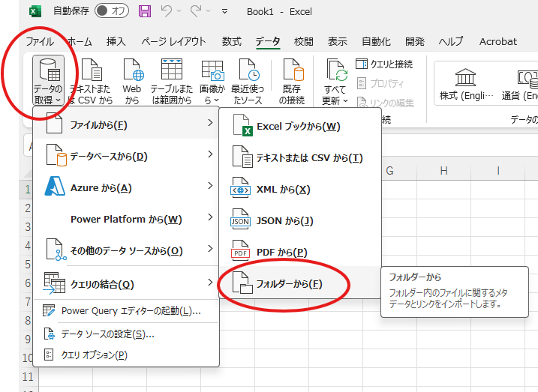Select row 11 header
The width and height of the screenshot is (538, 392).
click(29, 377)
